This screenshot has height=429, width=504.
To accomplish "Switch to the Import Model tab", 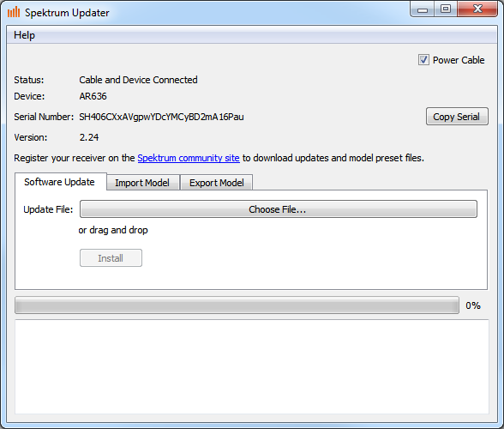I will [x=142, y=183].
